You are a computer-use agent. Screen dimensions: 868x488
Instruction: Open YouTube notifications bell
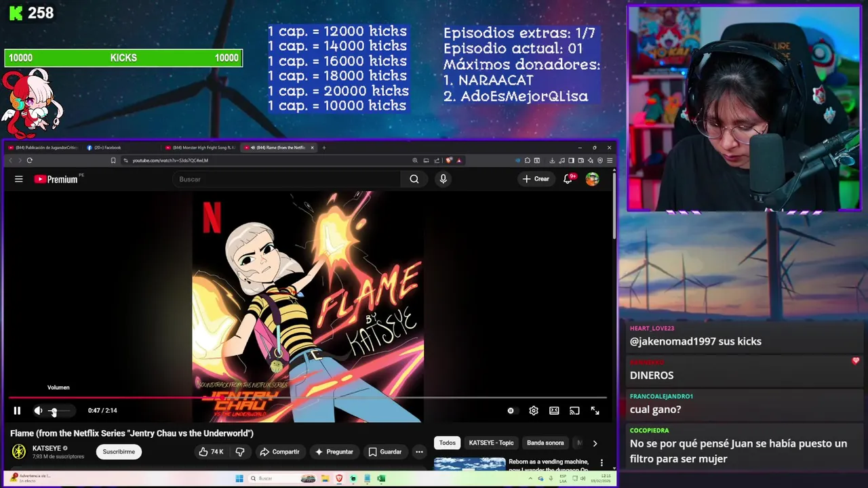tap(568, 179)
